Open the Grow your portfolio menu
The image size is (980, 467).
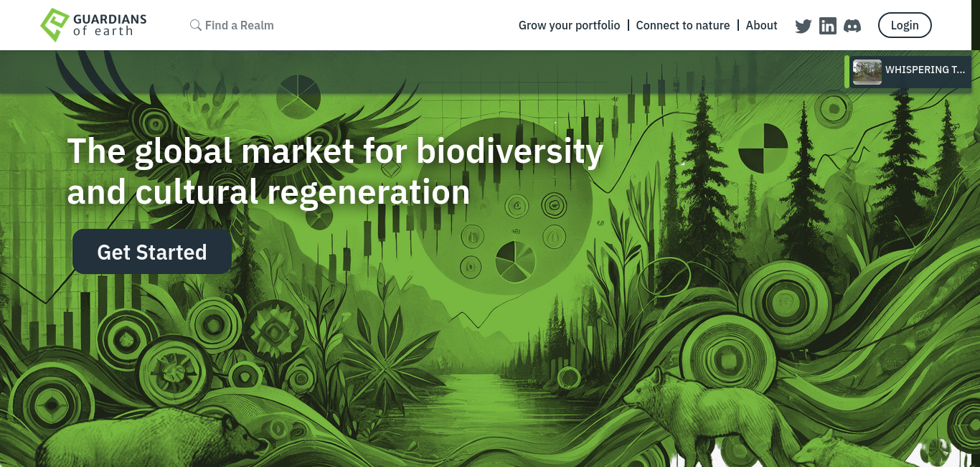click(x=569, y=25)
